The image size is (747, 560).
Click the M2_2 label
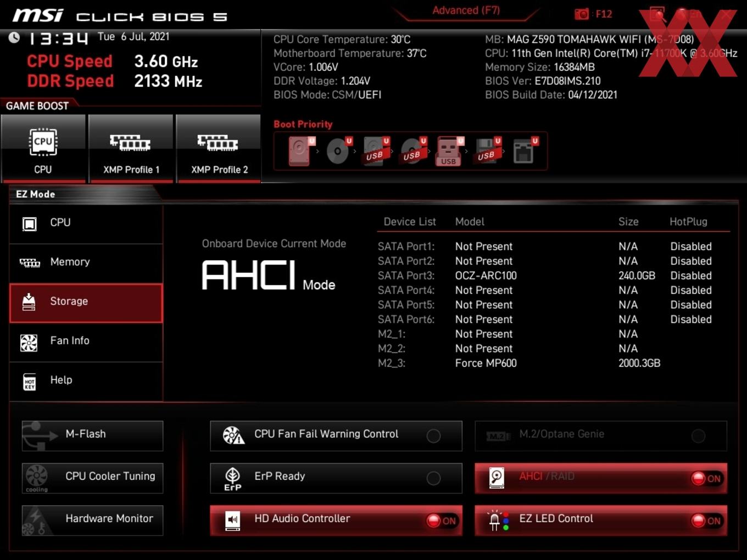[392, 349]
